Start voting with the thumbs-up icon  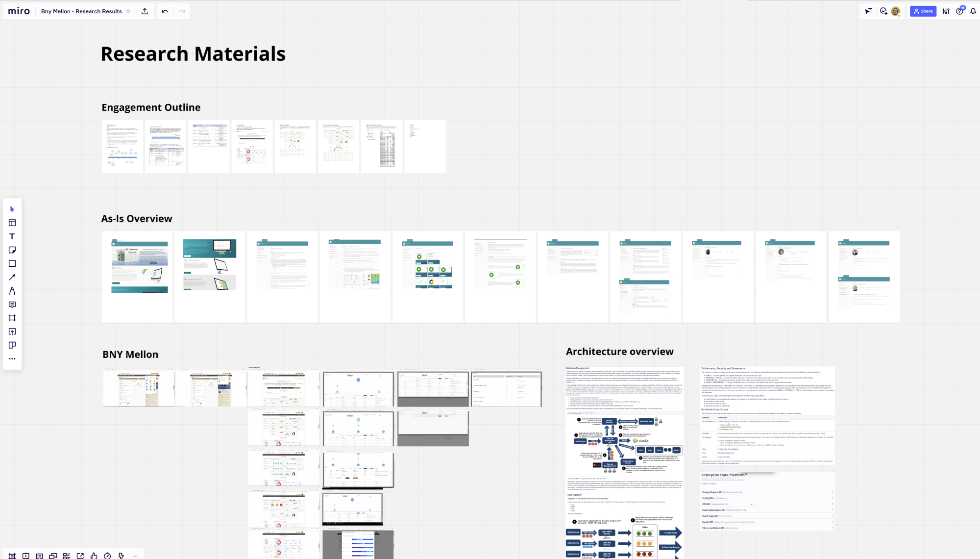point(94,556)
